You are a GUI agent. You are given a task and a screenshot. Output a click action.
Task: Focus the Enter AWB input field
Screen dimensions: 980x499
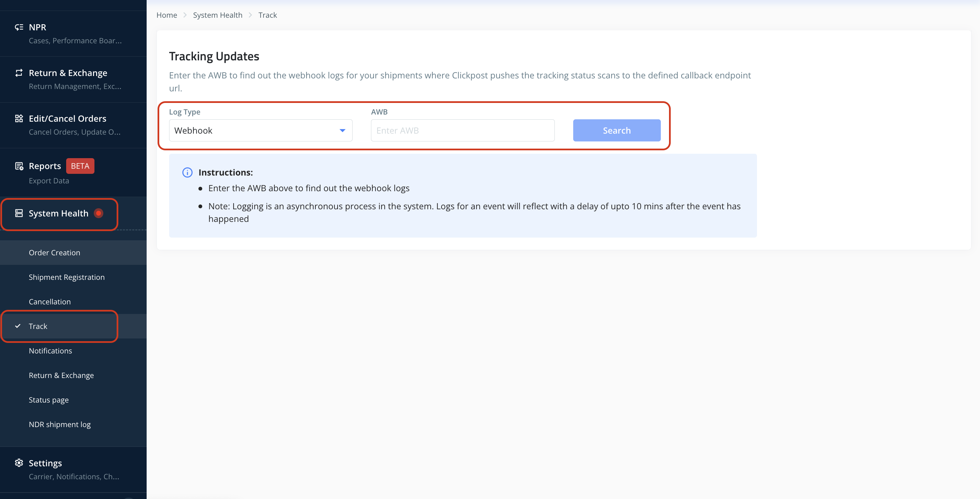point(462,131)
